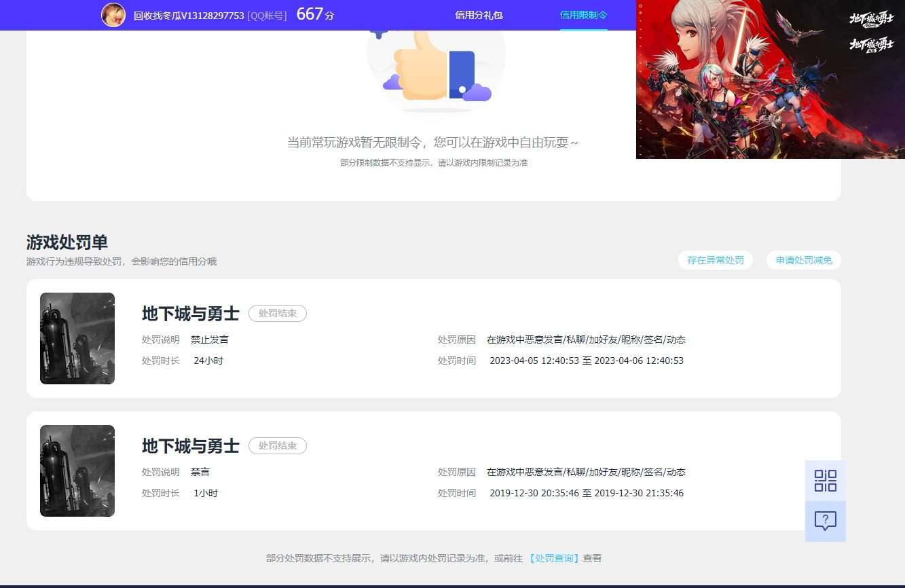Click the game thumbnail of 禁言 penalty

pos(77,471)
